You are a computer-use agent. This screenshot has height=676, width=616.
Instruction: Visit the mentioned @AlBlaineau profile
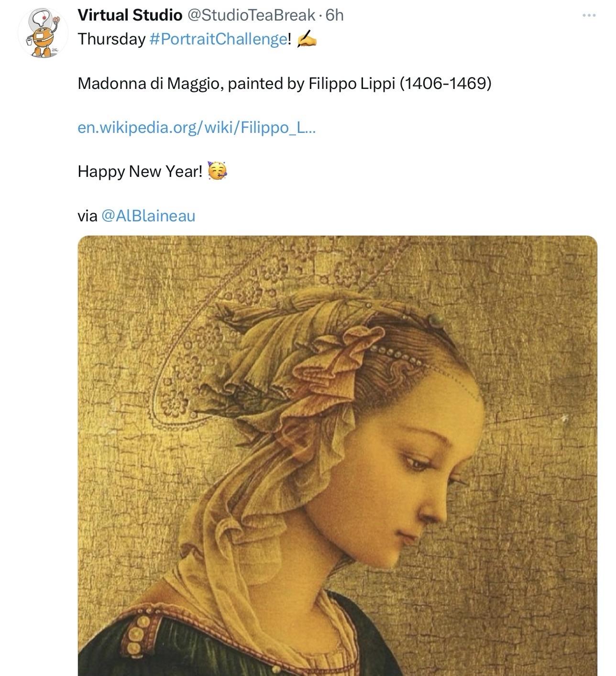coord(149,216)
